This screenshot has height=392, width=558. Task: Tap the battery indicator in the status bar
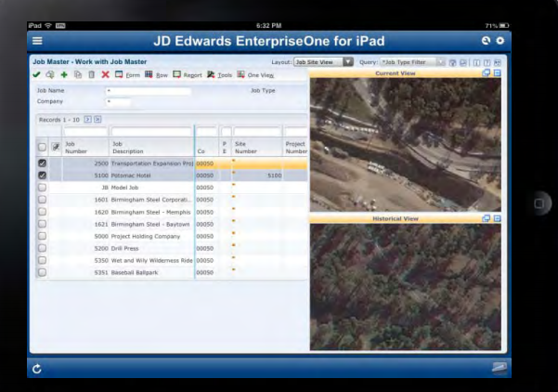[503, 26]
